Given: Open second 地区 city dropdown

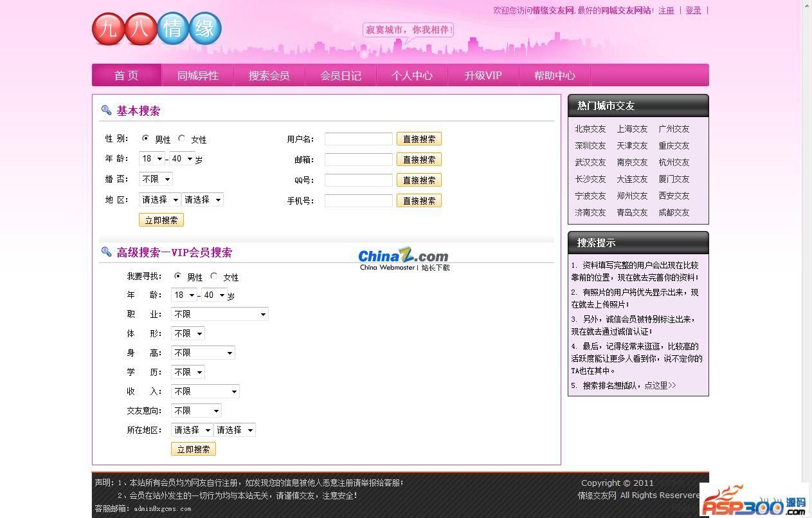Looking at the screenshot, I should (203, 199).
